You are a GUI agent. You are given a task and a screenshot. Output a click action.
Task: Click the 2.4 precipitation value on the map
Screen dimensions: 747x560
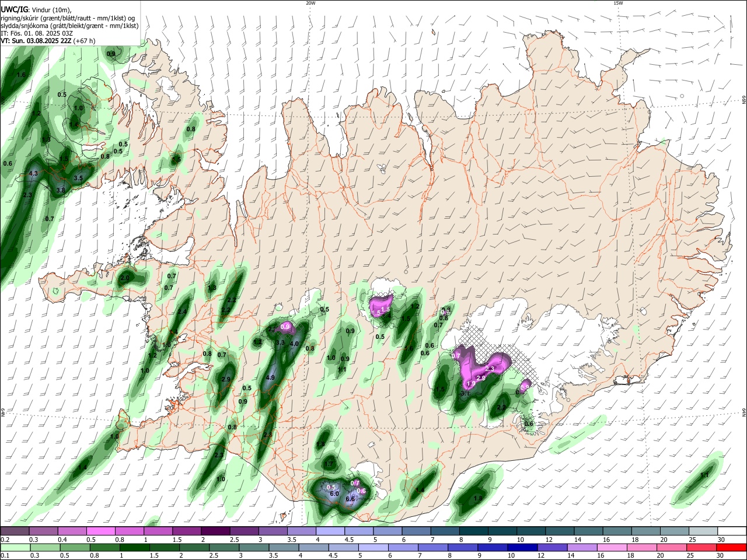[x=182, y=312]
